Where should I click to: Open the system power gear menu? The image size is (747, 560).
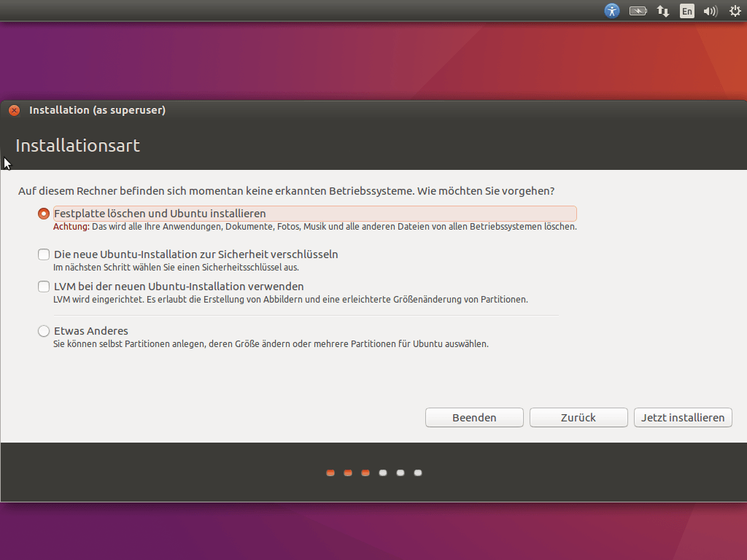coord(735,10)
